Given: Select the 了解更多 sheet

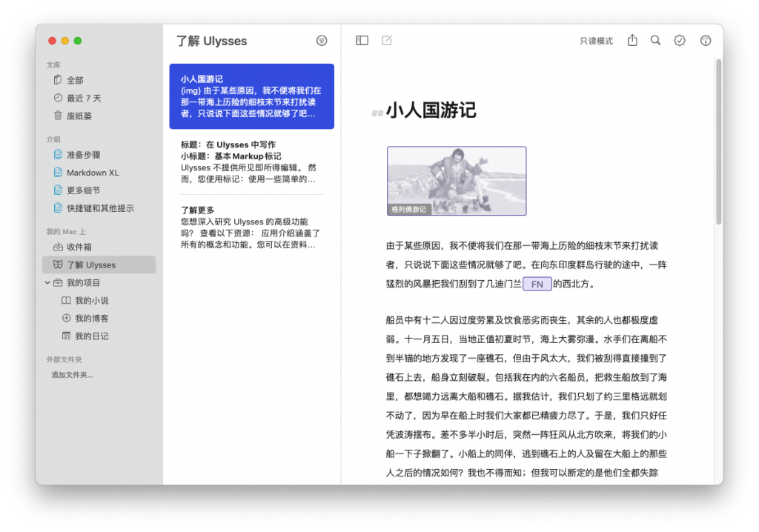Looking at the screenshot, I should point(252,227).
